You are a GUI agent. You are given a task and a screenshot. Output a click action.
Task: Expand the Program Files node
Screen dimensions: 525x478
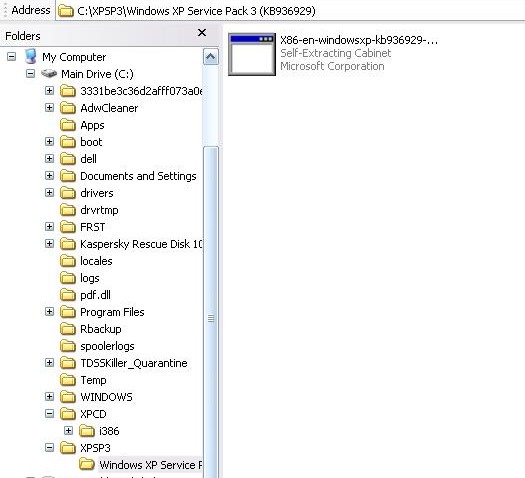(49, 312)
